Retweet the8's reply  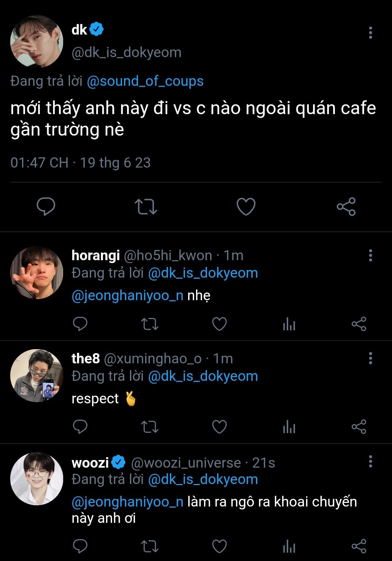tap(150, 427)
